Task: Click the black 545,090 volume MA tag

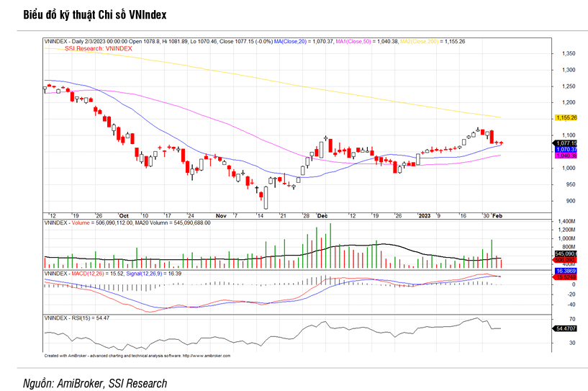Action: point(566,254)
